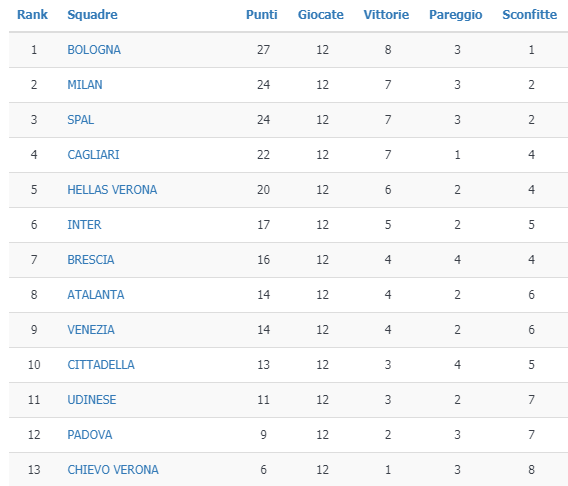Open the INTER team link
Screen dimensions: 568x486
(x=84, y=225)
